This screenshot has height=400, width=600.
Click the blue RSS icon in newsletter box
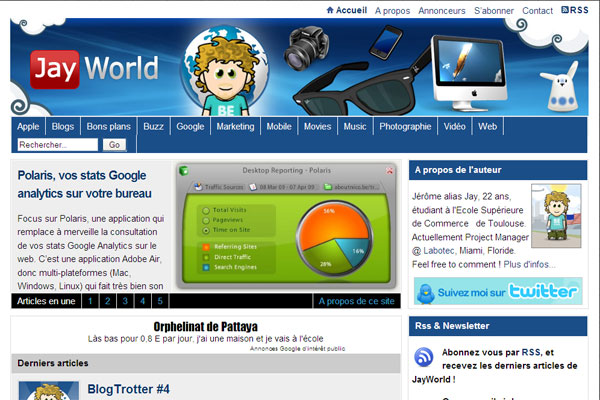point(423,357)
